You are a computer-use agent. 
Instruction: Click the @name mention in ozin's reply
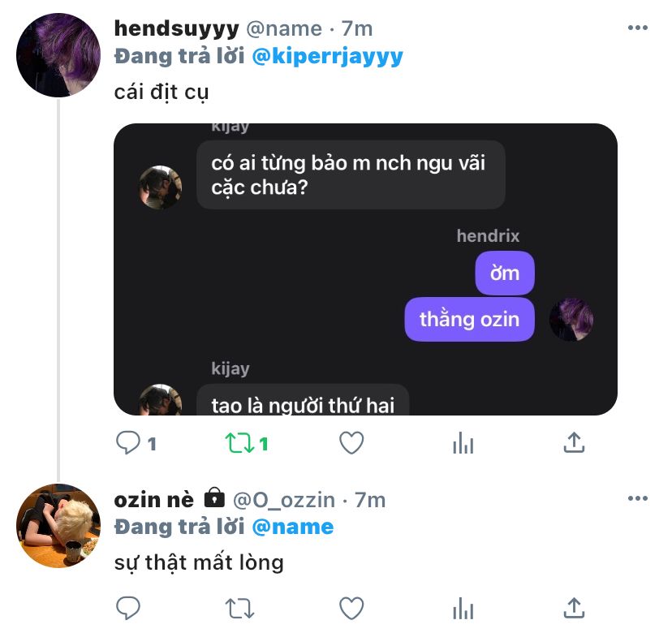click(x=293, y=527)
